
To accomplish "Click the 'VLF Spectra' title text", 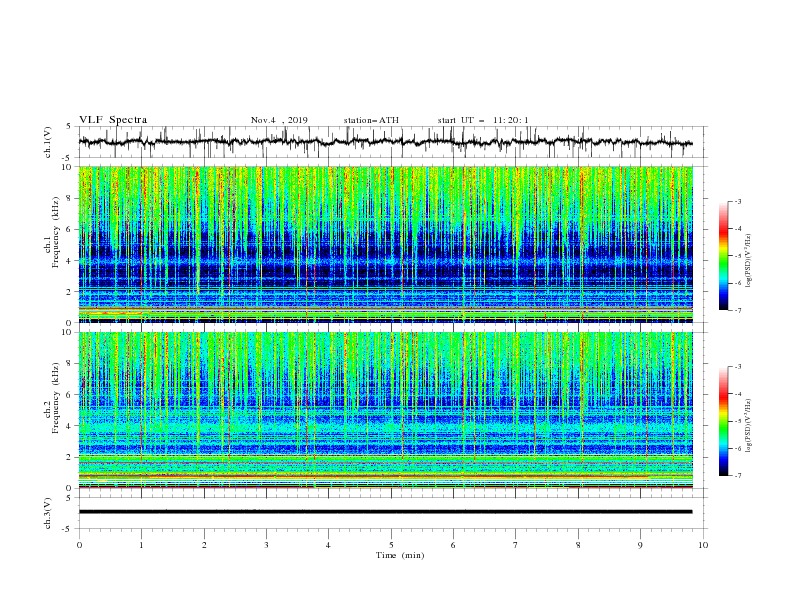I will (113, 120).
